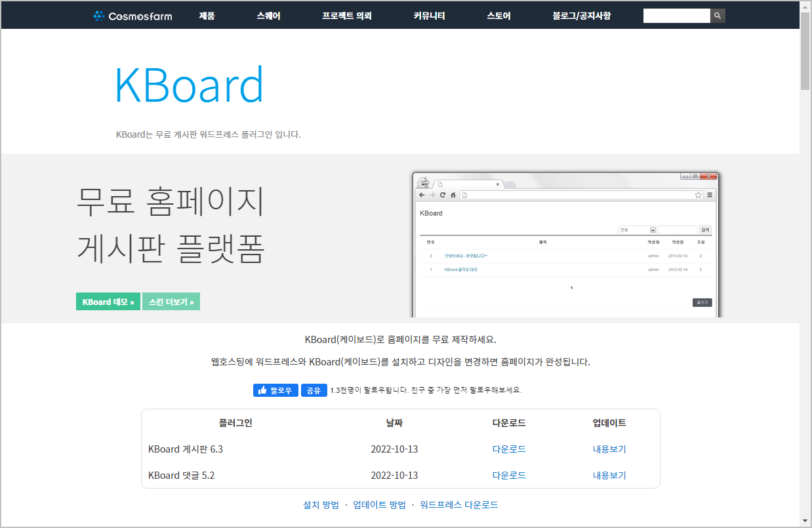
Task: Download KBoard 댓글 5.2
Action: pyautogui.click(x=509, y=476)
